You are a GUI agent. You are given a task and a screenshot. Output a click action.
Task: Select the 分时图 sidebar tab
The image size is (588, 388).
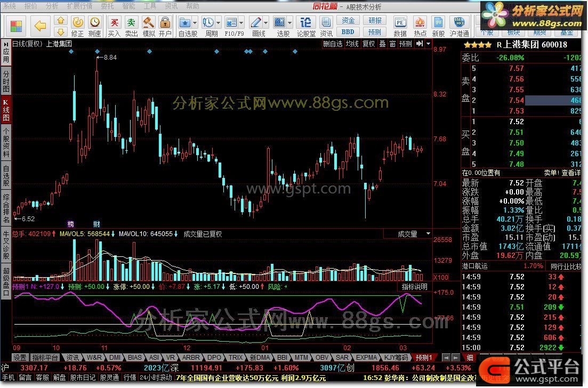[6, 82]
